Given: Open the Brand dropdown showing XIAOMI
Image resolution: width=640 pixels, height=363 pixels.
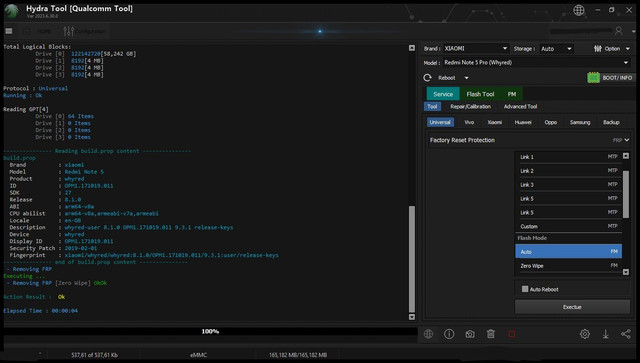Looking at the screenshot, I should [x=476, y=49].
